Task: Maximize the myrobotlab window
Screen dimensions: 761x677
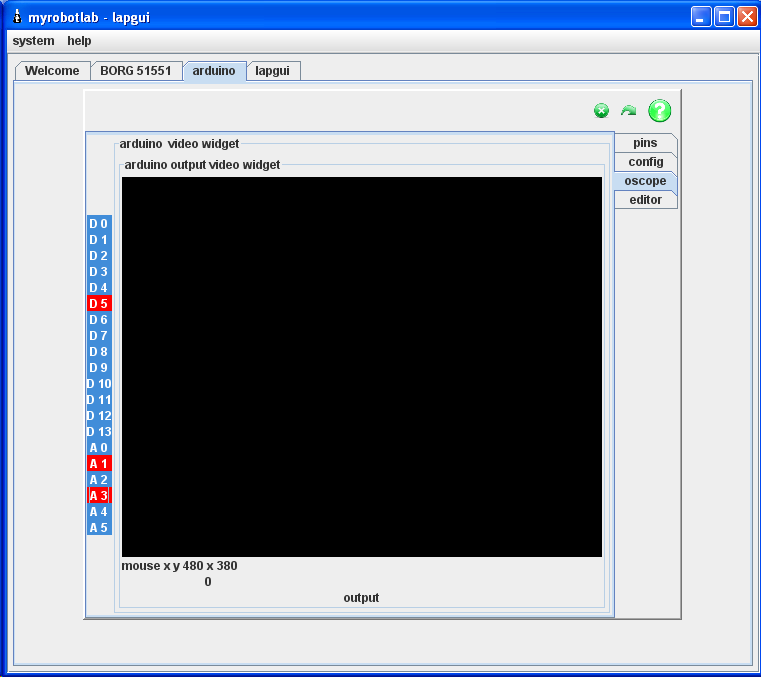Action: coord(724,17)
